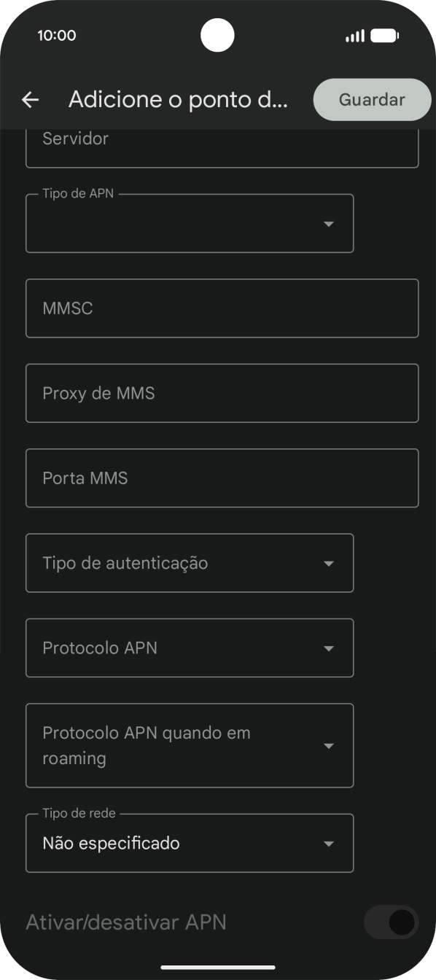
Task: Open the Tipo de APN selector
Action: tap(190, 223)
